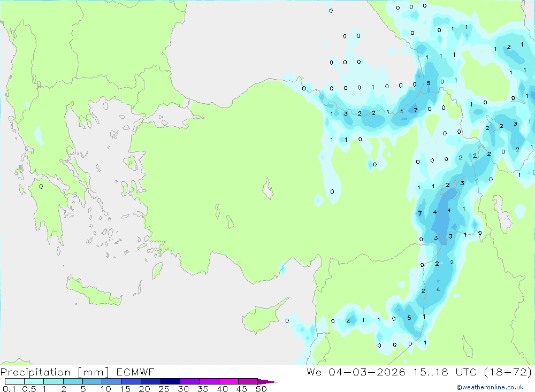This screenshot has height=392, width=535.
Task: Pick the 40–45 mm magenta legend swatch
Action: click(228, 381)
